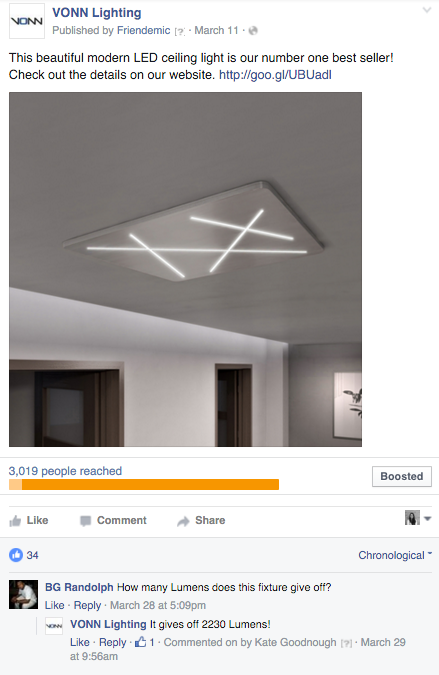Screen dimensions: 439x675
Task: Open the commenting identity selector dropdown
Action: [417, 518]
